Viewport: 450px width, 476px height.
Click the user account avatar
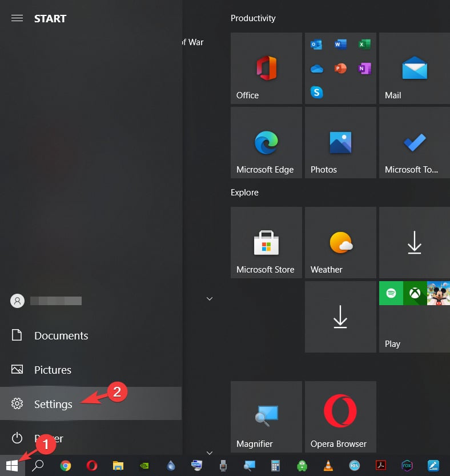pyautogui.click(x=17, y=301)
